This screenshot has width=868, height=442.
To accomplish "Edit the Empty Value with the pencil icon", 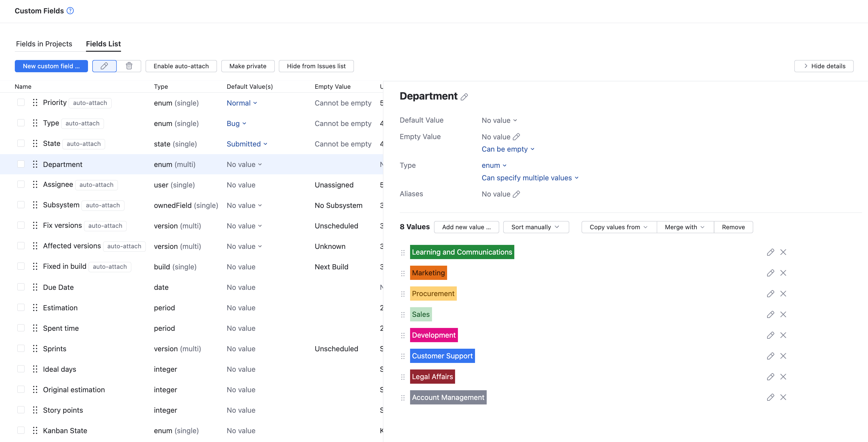I will (517, 136).
